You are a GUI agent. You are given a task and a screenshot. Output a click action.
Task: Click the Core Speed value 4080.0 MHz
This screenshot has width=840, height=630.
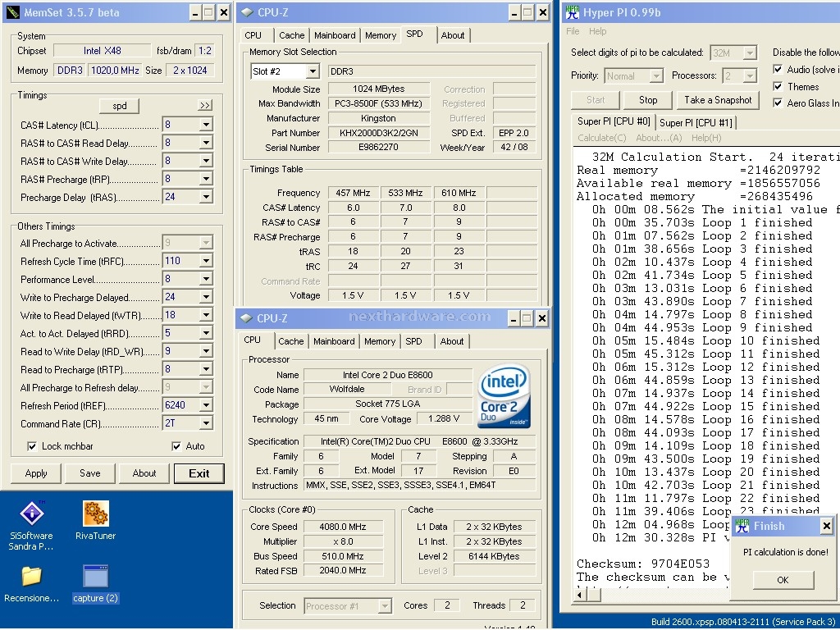point(342,527)
